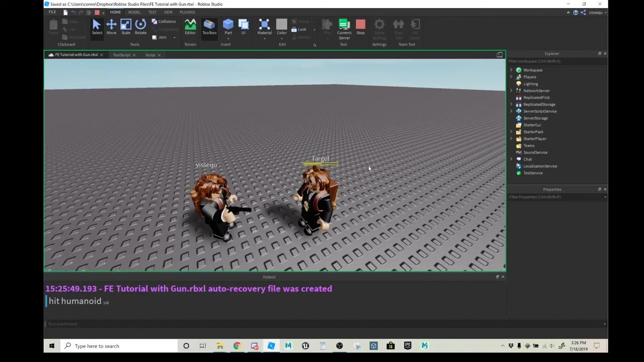Choose the Select tool
This screenshot has height=362, width=644.
(97, 27)
